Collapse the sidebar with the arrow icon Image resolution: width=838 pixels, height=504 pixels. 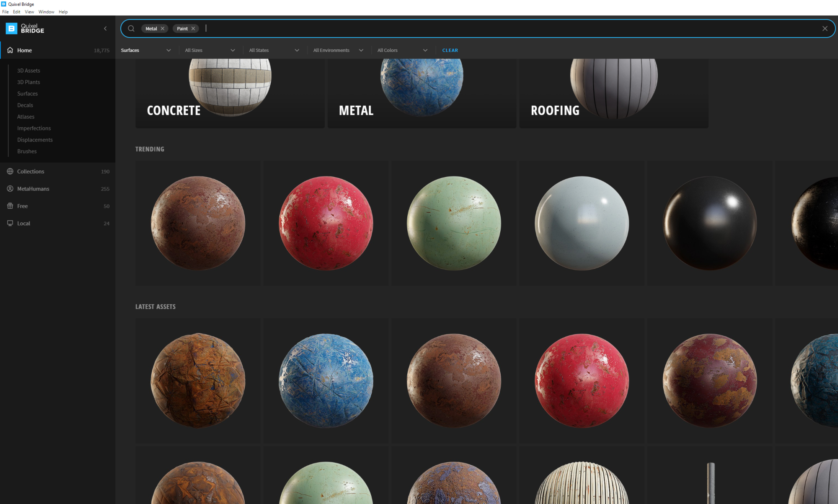click(x=105, y=28)
